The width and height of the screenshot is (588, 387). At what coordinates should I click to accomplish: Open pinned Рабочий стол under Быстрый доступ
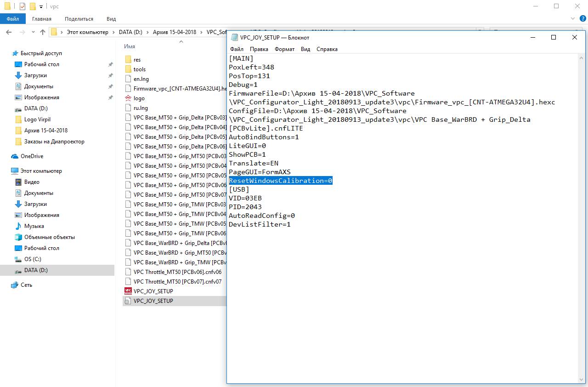point(42,64)
